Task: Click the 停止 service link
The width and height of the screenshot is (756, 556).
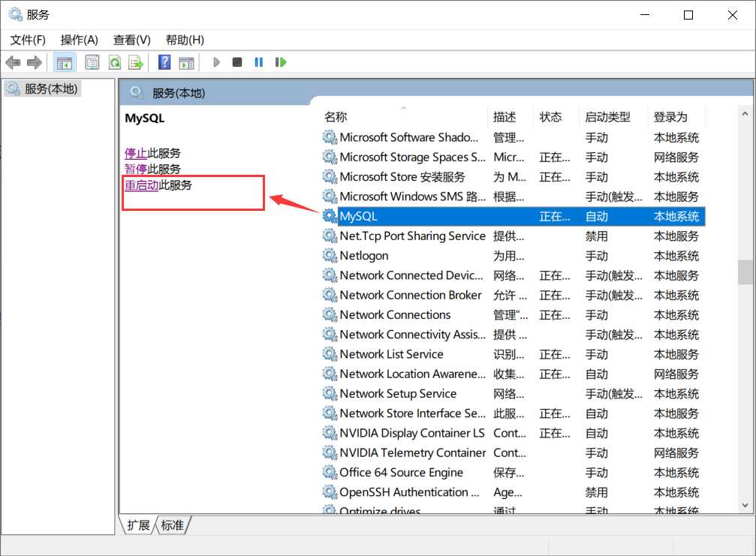Action: click(136, 153)
